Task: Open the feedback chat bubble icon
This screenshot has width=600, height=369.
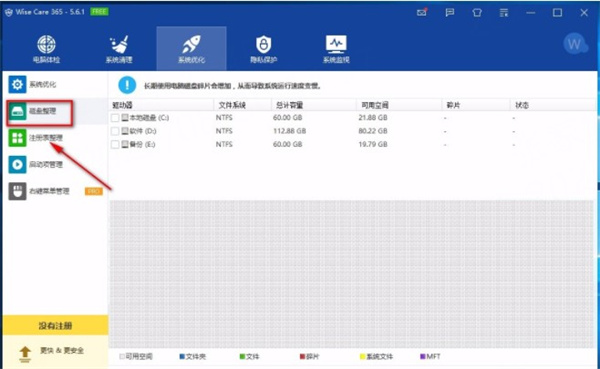Action: (450, 13)
